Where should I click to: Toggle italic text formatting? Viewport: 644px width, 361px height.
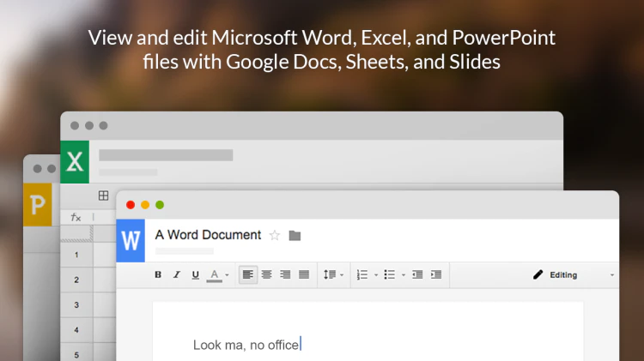point(177,274)
